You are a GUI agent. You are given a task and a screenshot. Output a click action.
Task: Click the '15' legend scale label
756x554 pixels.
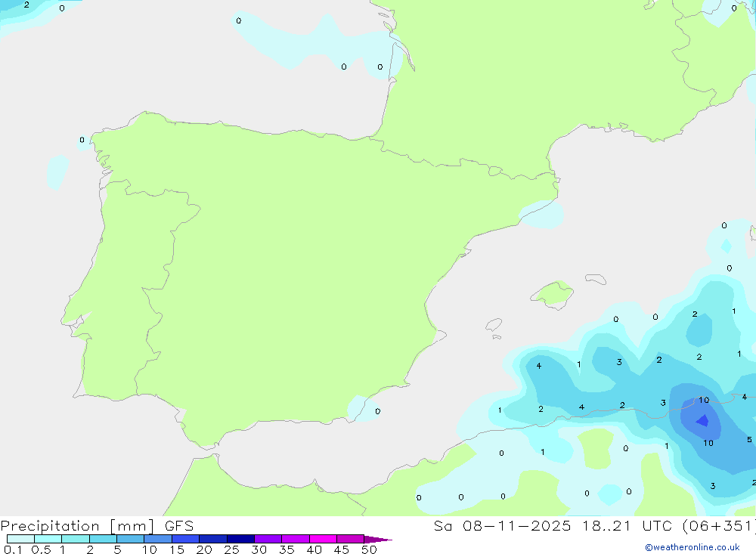click(176, 549)
